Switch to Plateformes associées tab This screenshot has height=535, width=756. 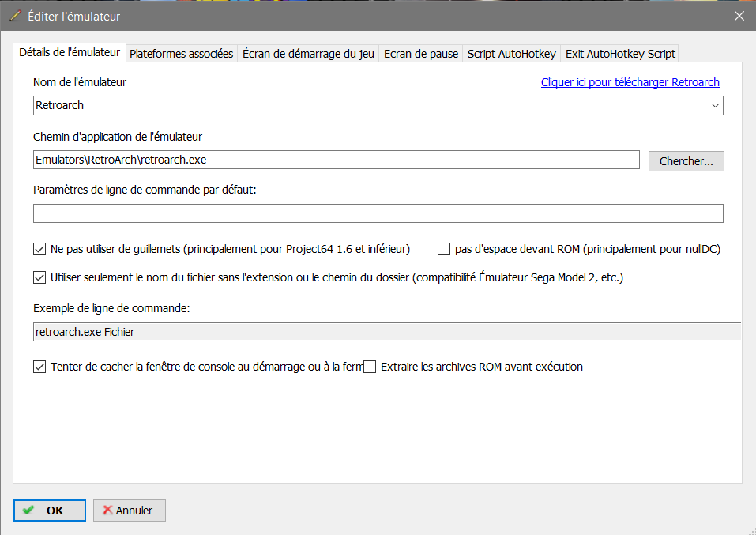point(181,54)
